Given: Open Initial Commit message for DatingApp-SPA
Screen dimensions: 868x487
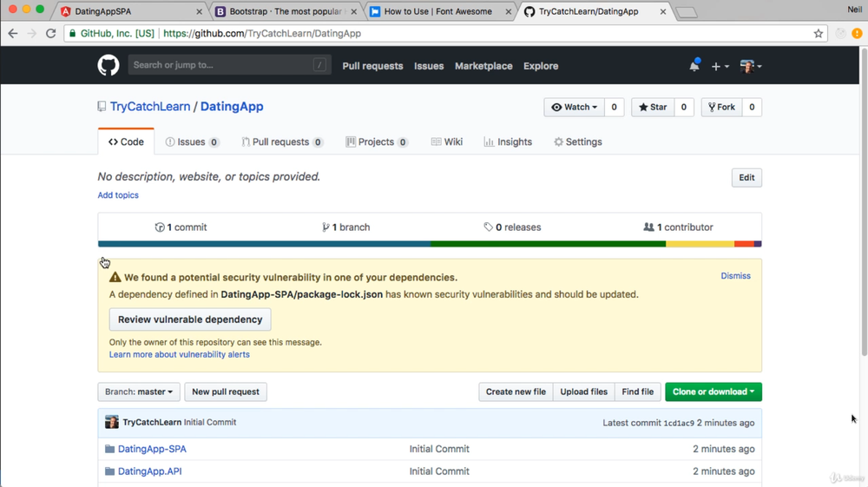Looking at the screenshot, I should 439,449.
